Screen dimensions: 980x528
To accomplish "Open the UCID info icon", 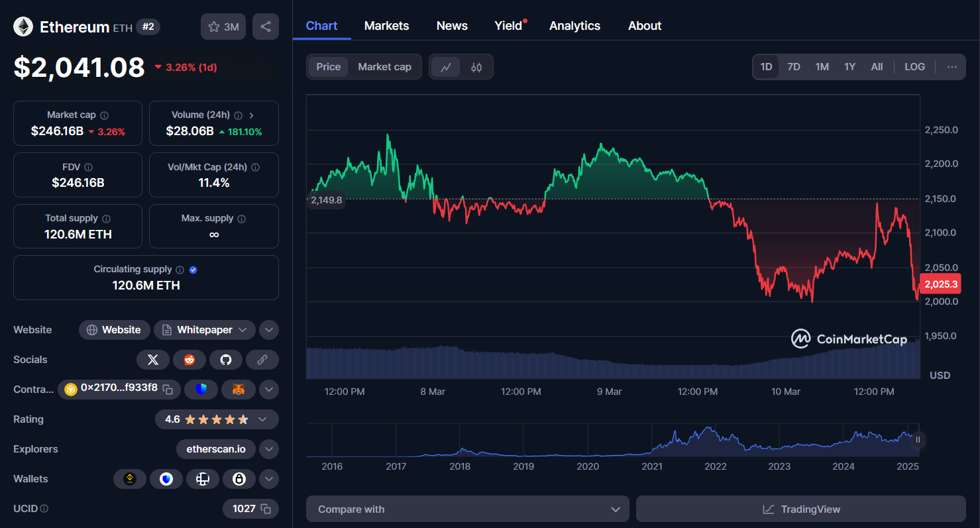I will click(x=44, y=509).
